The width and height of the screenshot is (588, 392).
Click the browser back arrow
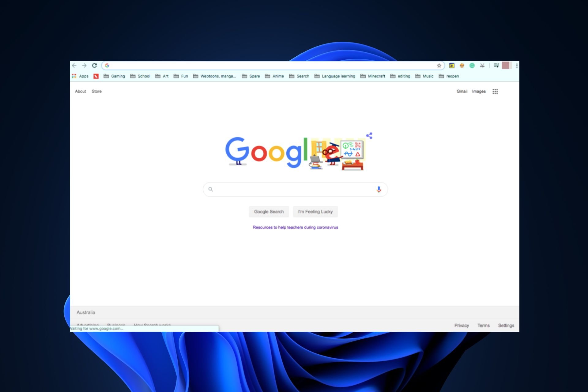tap(74, 66)
